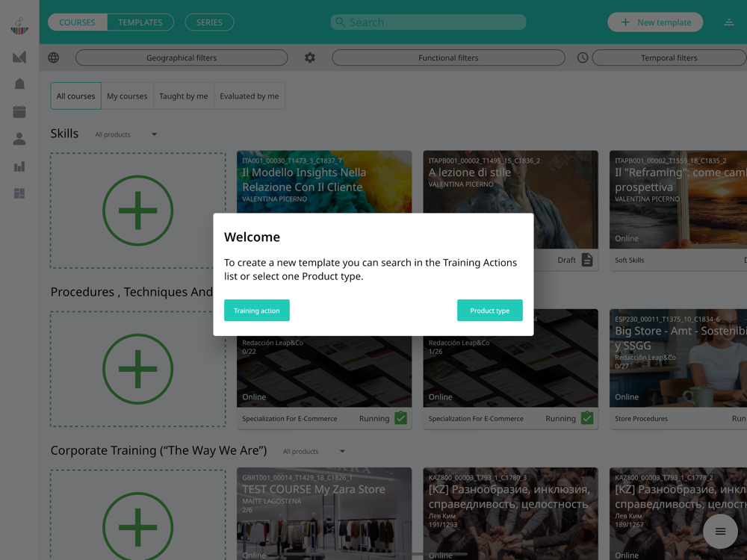Open the SERIES section

[209, 22]
